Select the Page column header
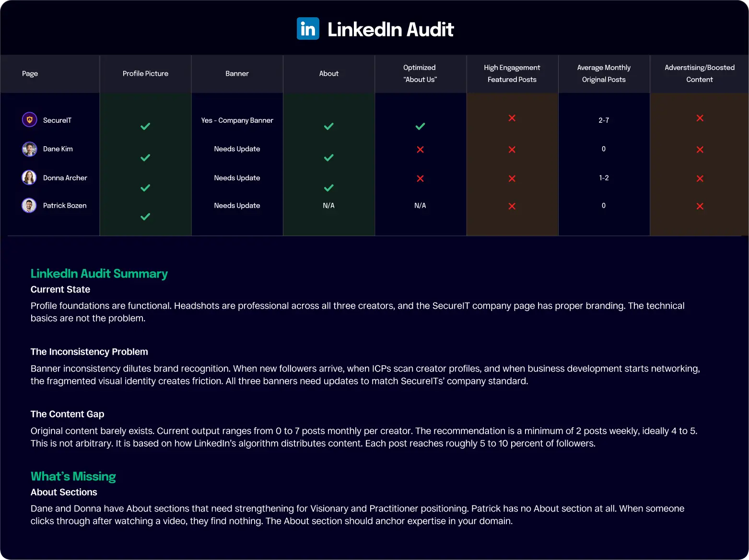The width and height of the screenshot is (749, 560). click(x=30, y=74)
